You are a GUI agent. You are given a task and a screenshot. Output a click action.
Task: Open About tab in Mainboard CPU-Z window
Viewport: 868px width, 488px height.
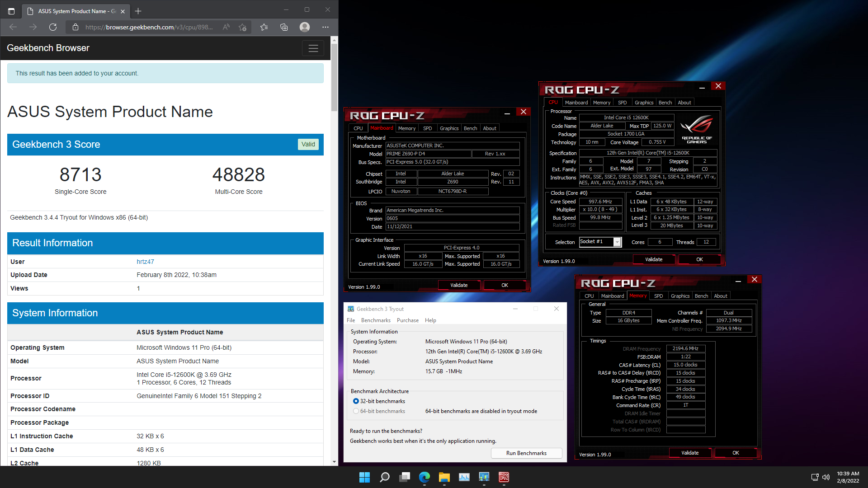coord(490,128)
